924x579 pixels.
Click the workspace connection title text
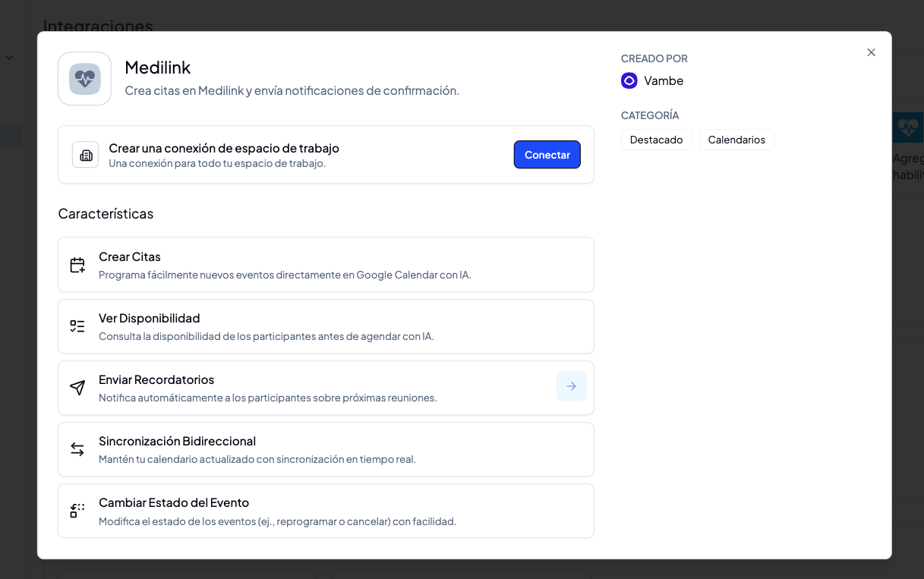pyautogui.click(x=224, y=148)
